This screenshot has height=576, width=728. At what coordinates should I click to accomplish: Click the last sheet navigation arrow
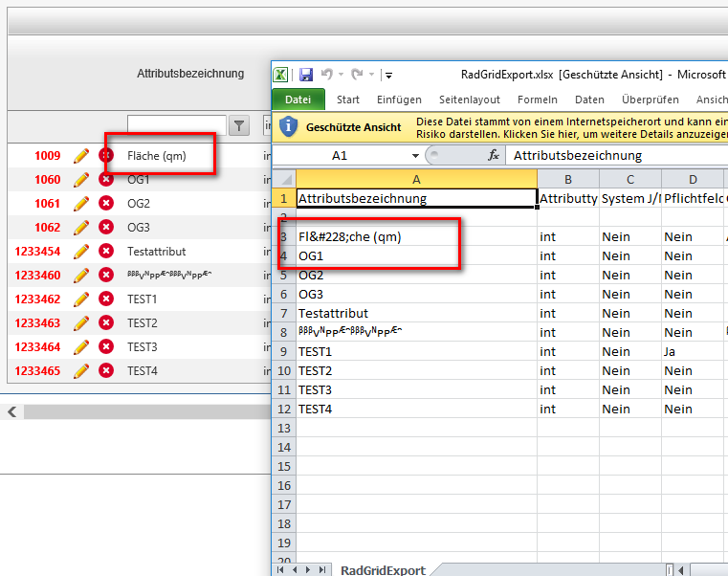point(322,569)
